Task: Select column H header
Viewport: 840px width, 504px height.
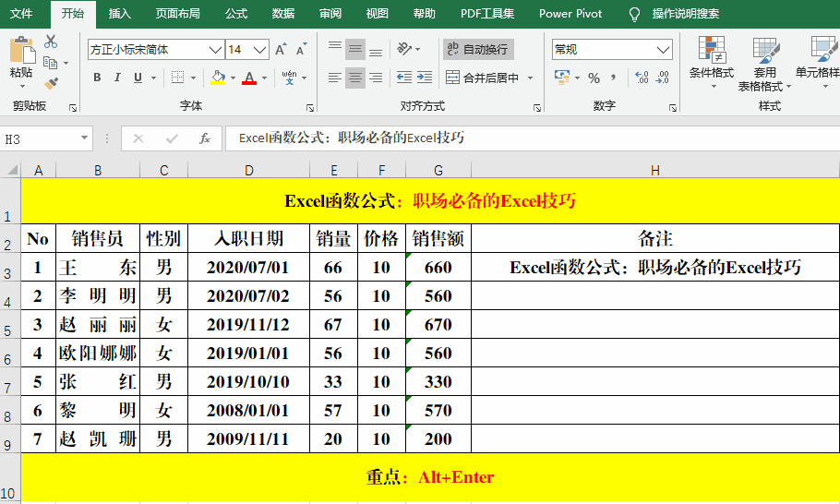Action: point(655,171)
